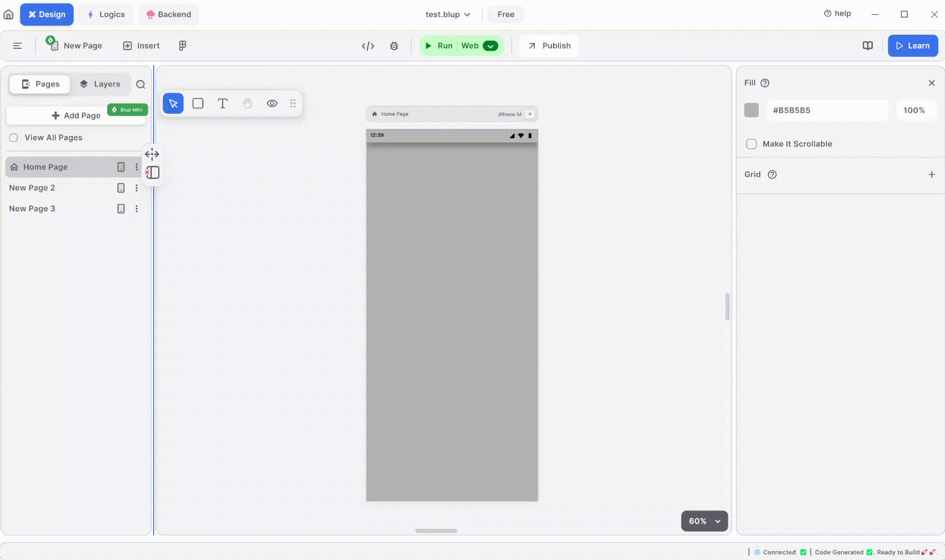The width and height of the screenshot is (945, 560).
Task: Select the rectangle shape tool
Action: click(198, 104)
